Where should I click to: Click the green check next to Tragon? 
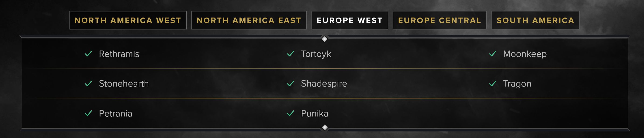(493, 84)
